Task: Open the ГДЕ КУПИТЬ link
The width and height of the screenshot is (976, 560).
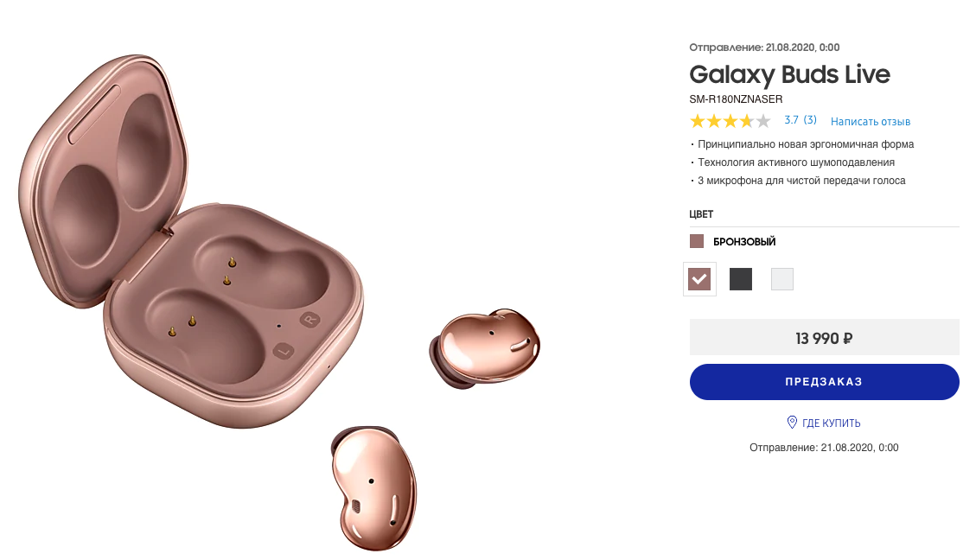Action: [831, 423]
